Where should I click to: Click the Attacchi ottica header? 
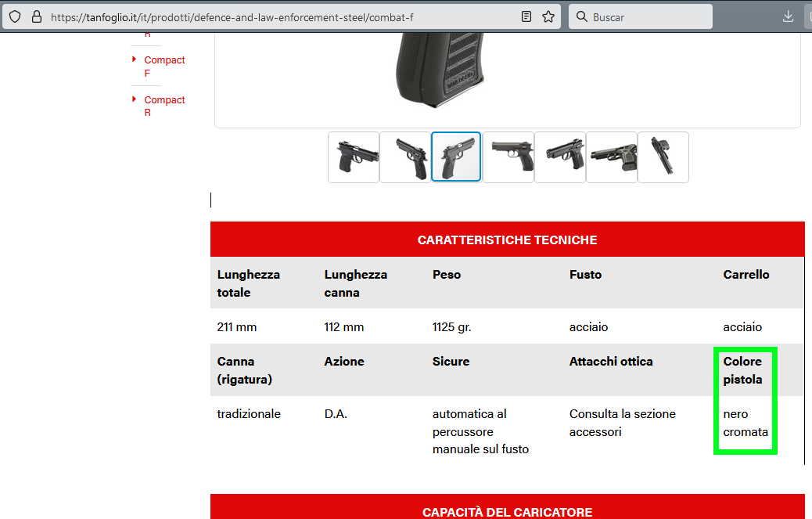click(x=610, y=362)
